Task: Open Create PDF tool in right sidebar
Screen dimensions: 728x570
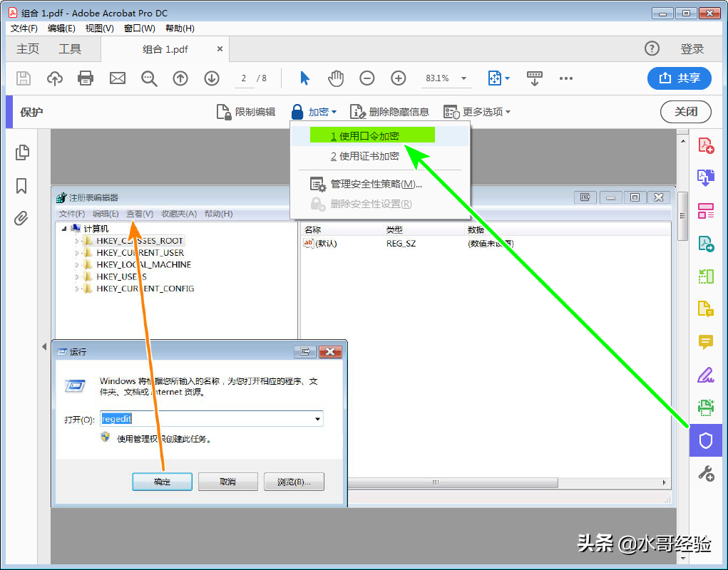Action: click(x=706, y=145)
